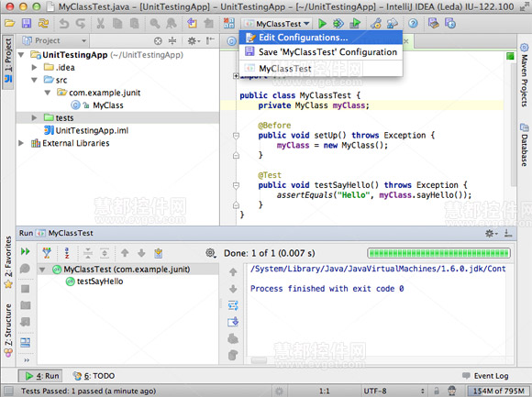
Task: Paste with the clipboard icon
Action: coord(134,24)
